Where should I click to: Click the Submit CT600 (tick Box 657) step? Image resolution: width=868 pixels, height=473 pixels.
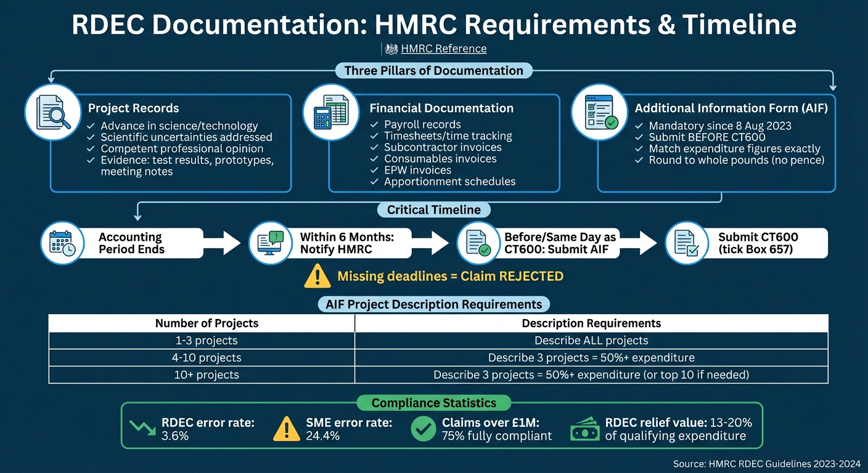coord(767,243)
